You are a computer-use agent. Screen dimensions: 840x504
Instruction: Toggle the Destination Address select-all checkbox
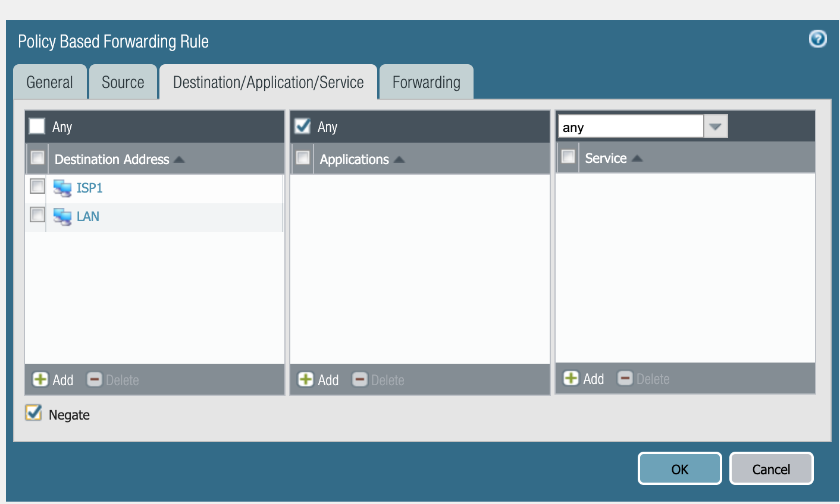[37, 157]
